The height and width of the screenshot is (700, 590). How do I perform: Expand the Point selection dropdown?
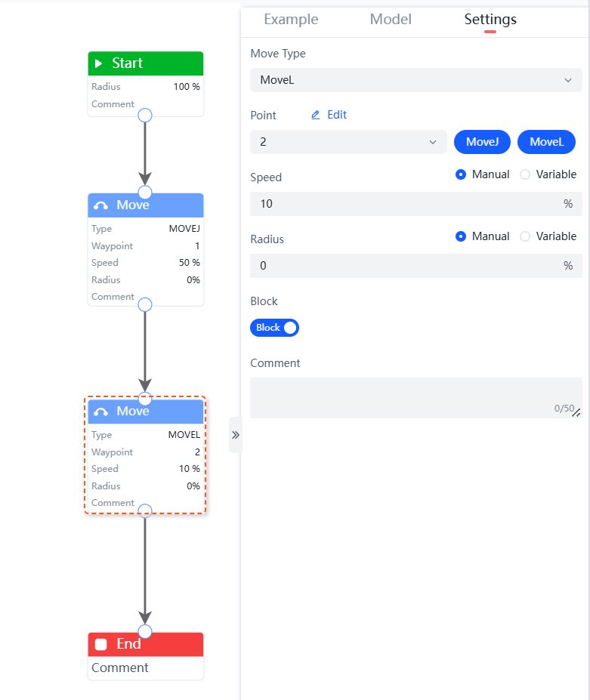348,142
